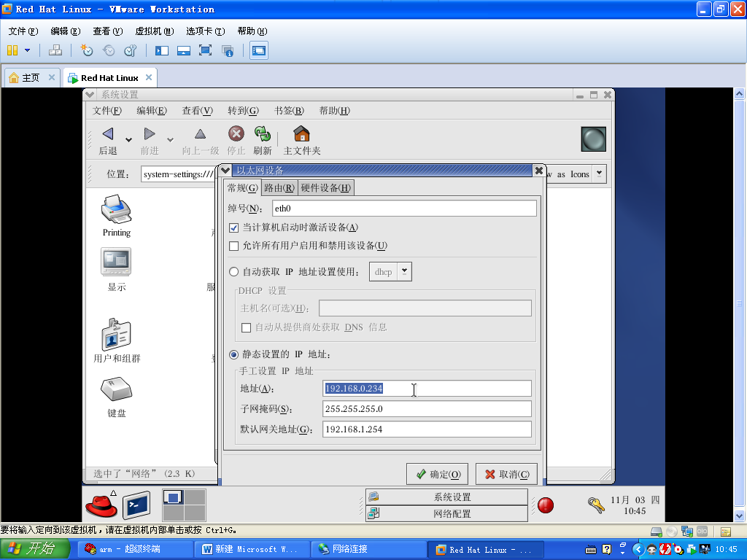Click VMware console view toolbar icon

tap(259, 50)
